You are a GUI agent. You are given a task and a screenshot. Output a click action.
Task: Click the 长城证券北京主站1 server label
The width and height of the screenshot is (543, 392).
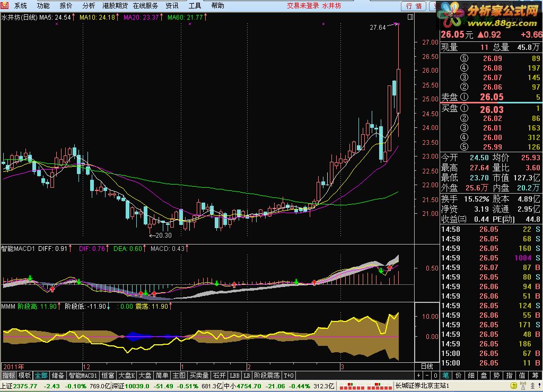(x=422, y=386)
